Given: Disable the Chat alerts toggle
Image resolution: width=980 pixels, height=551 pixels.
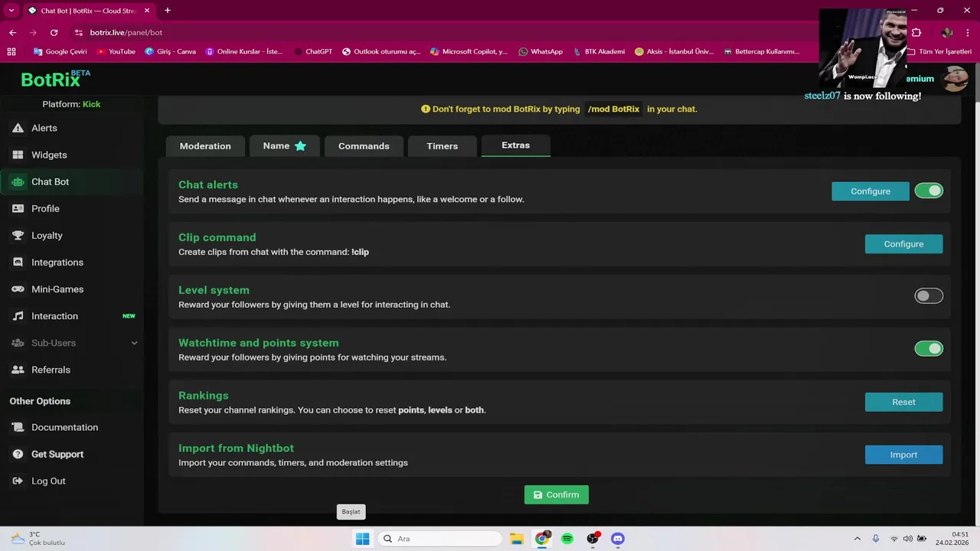Looking at the screenshot, I should click(929, 191).
